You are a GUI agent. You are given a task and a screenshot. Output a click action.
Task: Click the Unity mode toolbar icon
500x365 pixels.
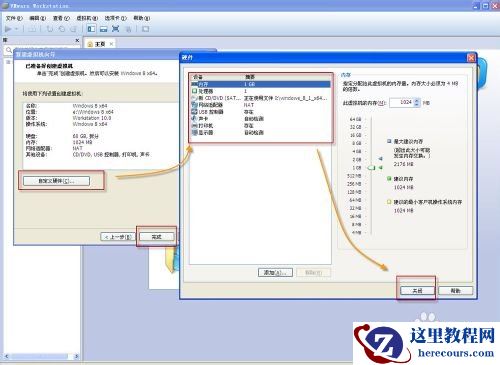click(128, 29)
